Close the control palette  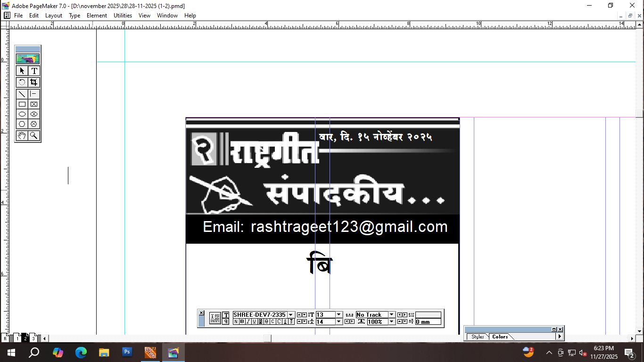[x=201, y=313]
